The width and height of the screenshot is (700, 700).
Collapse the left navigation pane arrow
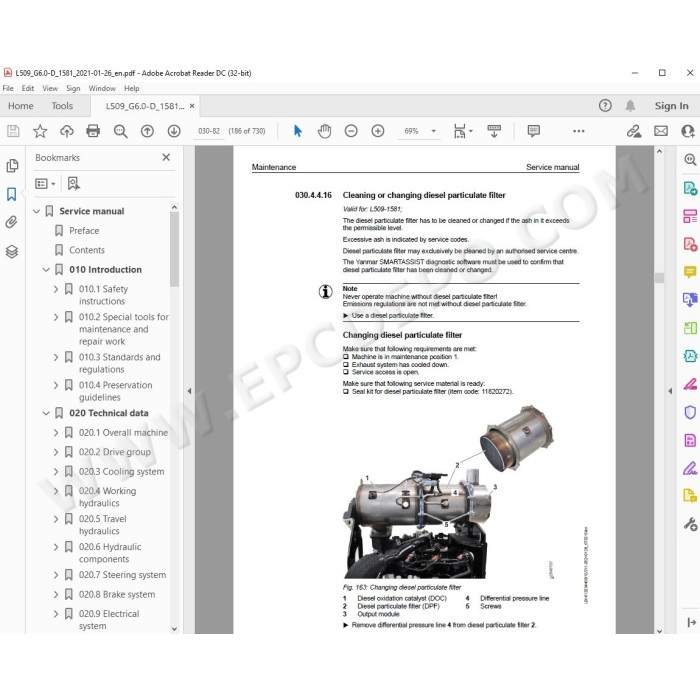pyautogui.click(x=189, y=391)
